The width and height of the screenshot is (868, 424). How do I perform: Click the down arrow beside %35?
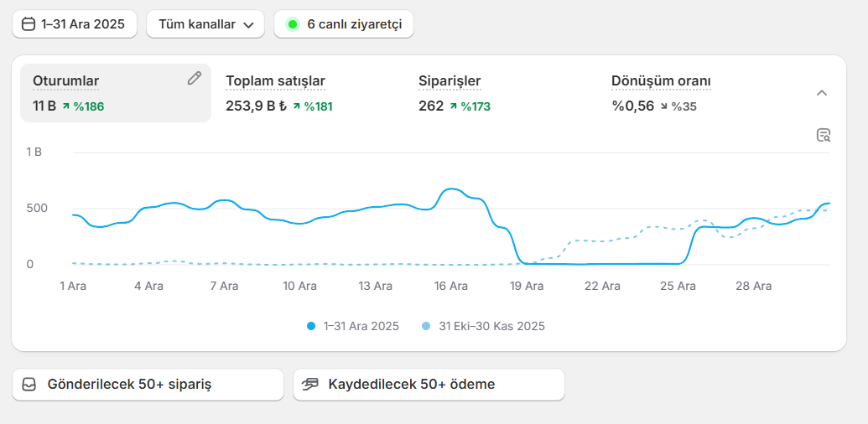[664, 106]
